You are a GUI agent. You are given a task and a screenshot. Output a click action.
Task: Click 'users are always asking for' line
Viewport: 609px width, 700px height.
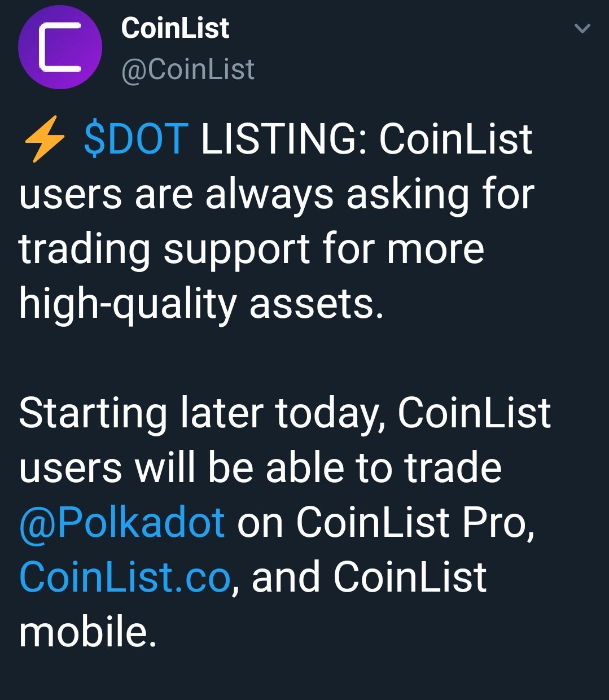coord(277,194)
